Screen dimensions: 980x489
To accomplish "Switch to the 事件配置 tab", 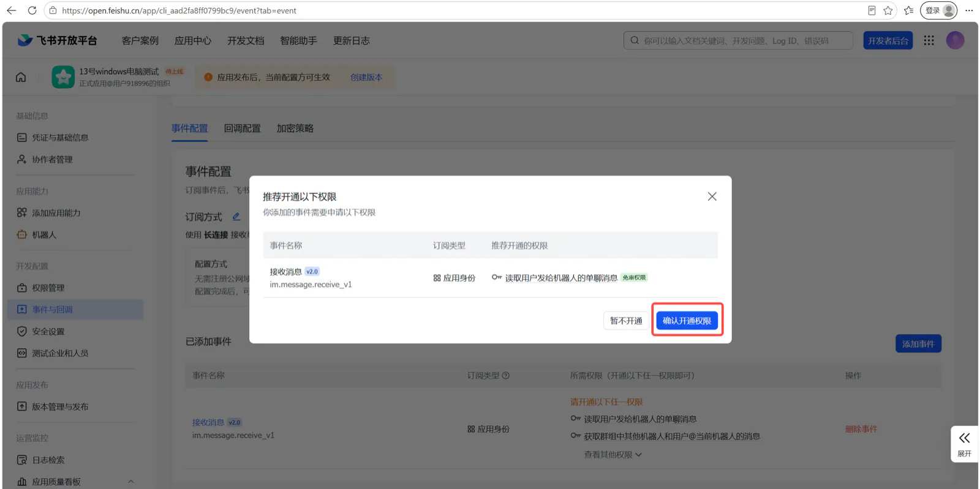I will pos(189,129).
